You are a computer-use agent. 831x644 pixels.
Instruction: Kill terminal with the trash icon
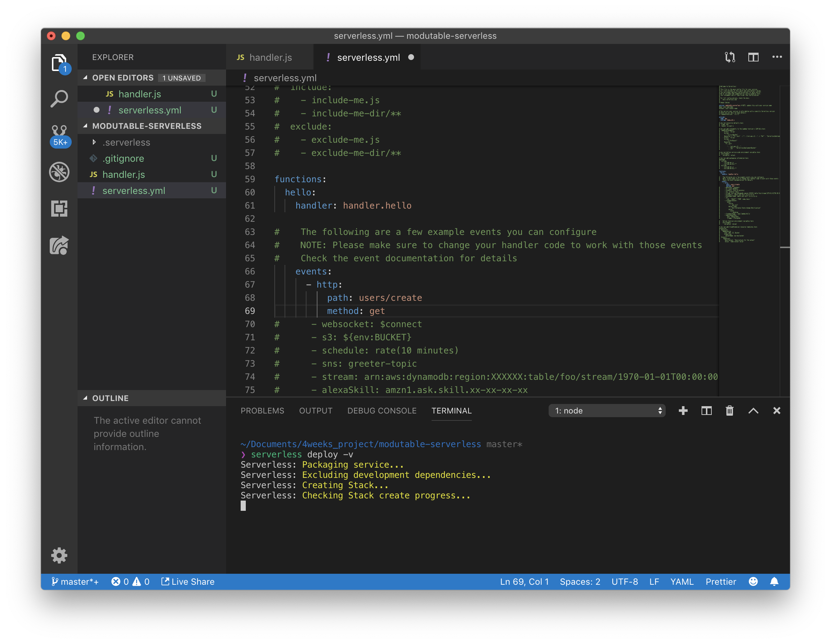[x=729, y=411]
